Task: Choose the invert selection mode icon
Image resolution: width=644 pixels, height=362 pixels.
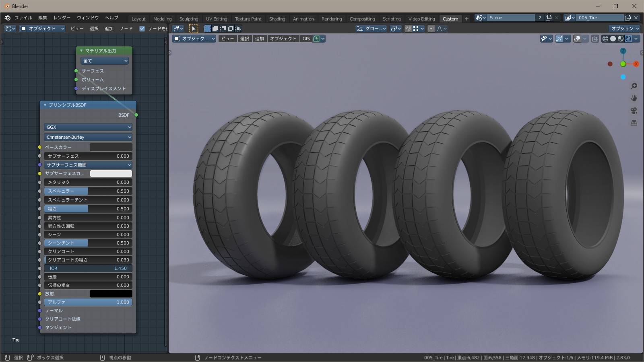Action: pyautogui.click(x=231, y=29)
